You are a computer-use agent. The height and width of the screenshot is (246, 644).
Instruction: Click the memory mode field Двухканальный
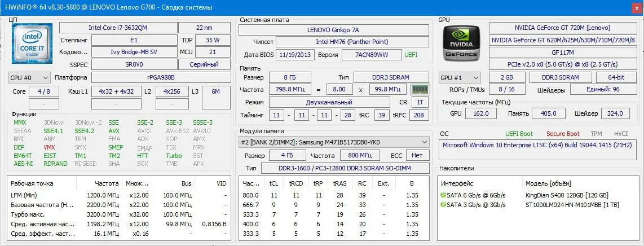coord(329,102)
